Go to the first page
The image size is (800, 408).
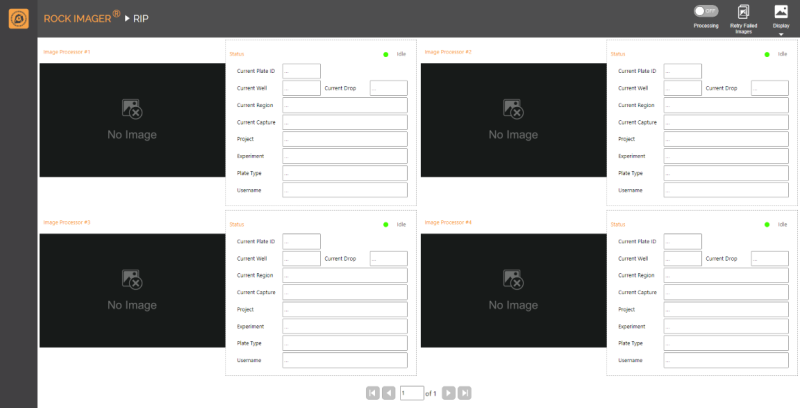tap(372, 393)
